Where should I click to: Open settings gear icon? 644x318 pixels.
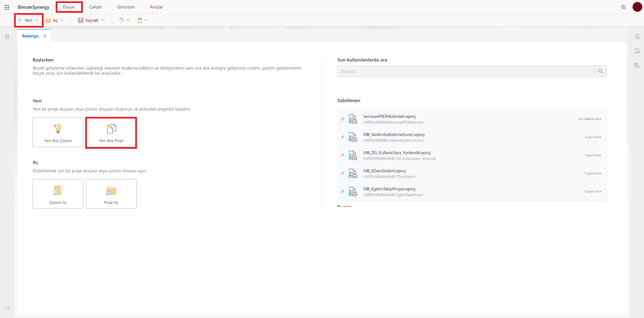tap(624, 7)
